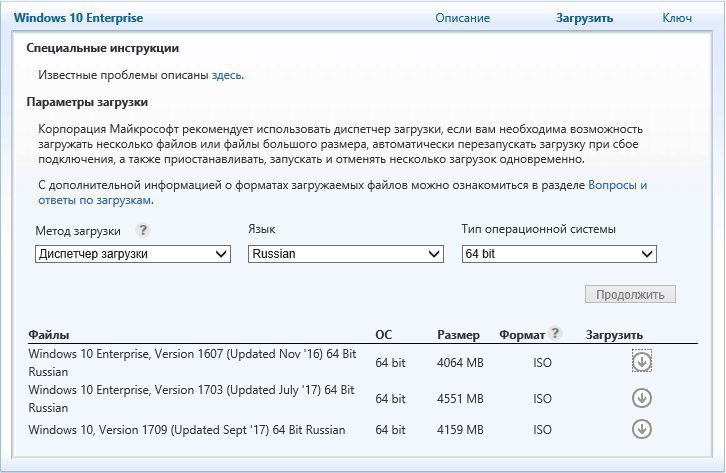Viewport: 726px width, 473px height.
Task: Click the Продолжить button
Action: point(630,294)
